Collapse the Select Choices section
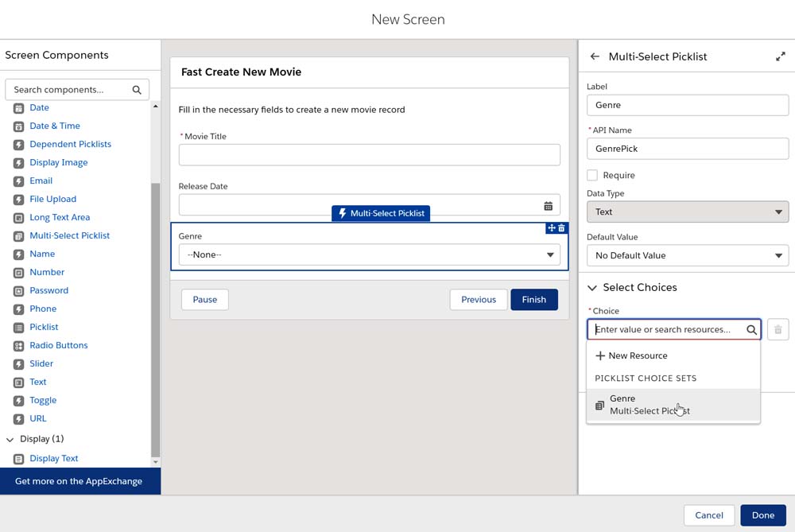Screen dimensions: 795x532 point(592,288)
